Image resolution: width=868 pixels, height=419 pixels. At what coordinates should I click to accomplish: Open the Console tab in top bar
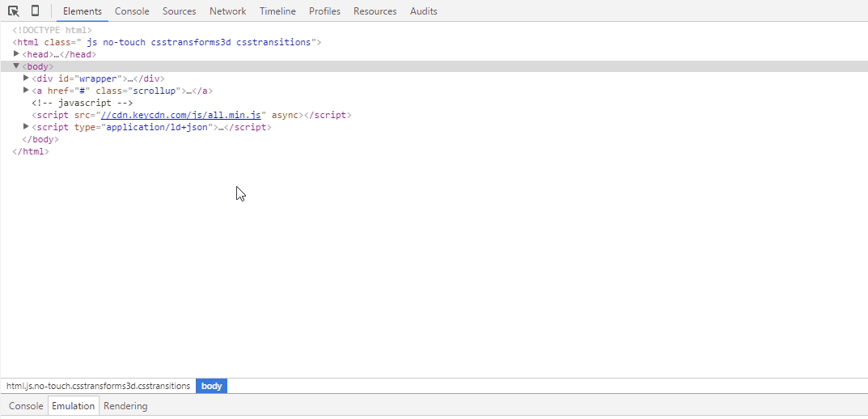coord(132,11)
